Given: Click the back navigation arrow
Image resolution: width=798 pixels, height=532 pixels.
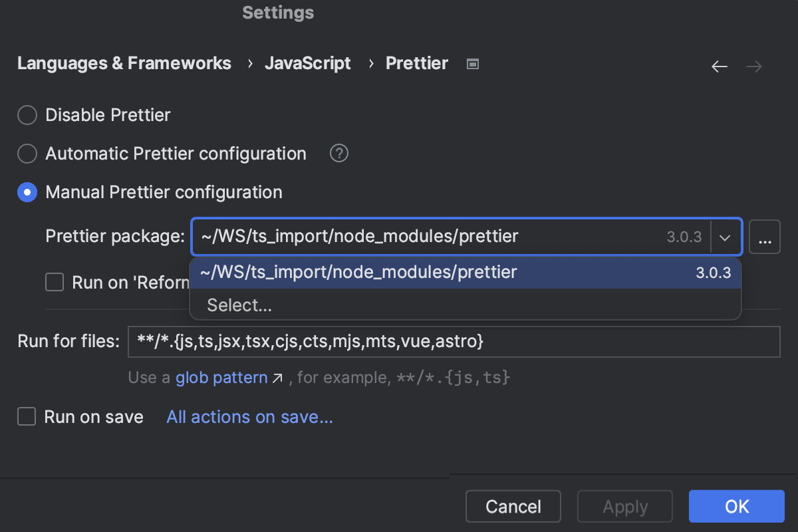Looking at the screenshot, I should 720,66.
